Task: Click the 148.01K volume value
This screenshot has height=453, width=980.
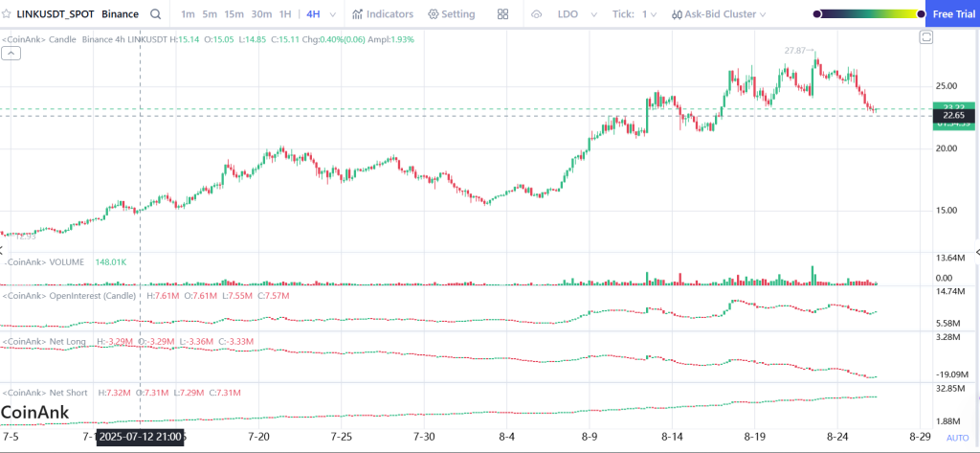Action: (111, 262)
